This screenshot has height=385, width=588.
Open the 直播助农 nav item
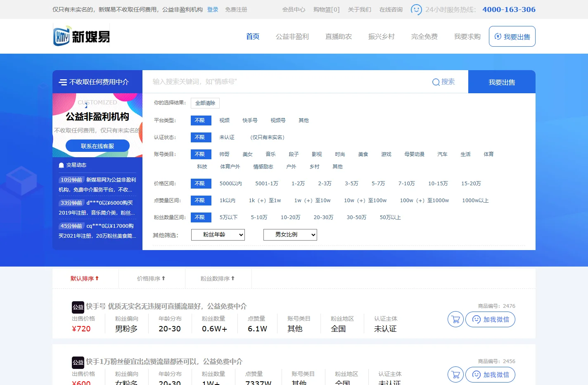tap(339, 36)
